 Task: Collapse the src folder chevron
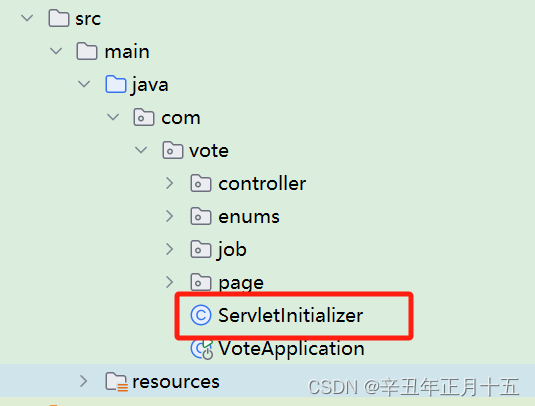coord(27,18)
